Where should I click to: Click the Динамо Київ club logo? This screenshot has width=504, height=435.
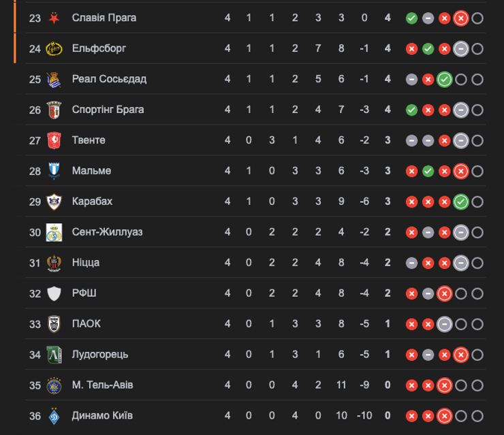tap(54, 416)
